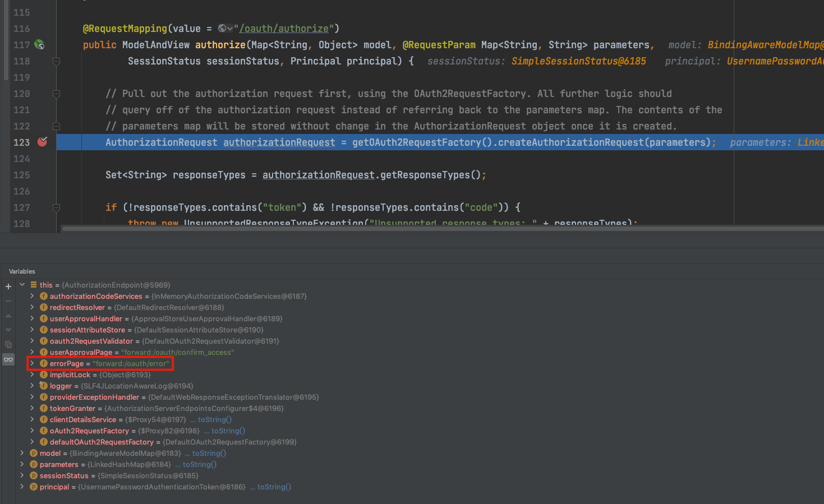Open the dropdown chevron beside the URL globe

(229, 29)
